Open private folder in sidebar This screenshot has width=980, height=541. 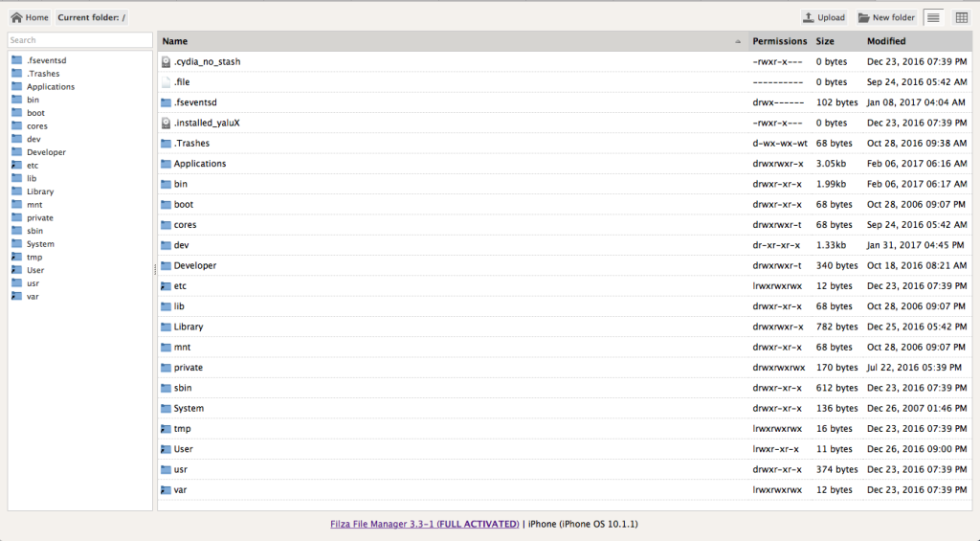39,217
